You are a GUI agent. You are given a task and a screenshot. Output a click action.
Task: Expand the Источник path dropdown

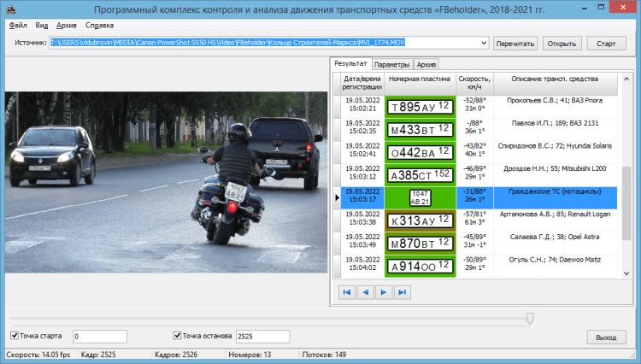[x=485, y=43]
